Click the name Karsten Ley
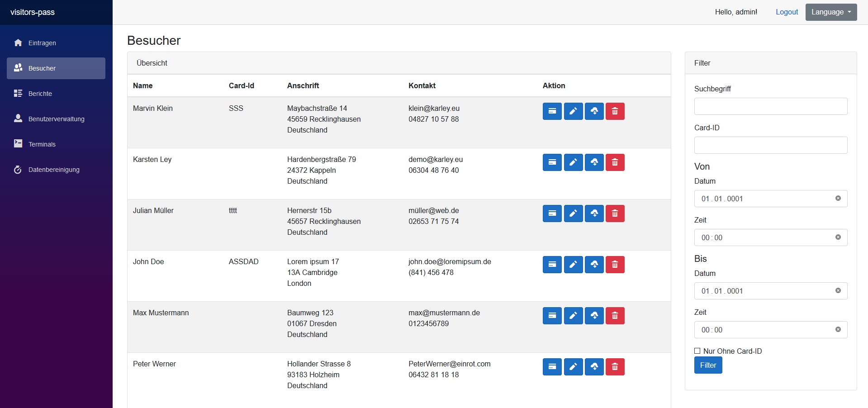The width and height of the screenshot is (868, 408). pos(152,160)
